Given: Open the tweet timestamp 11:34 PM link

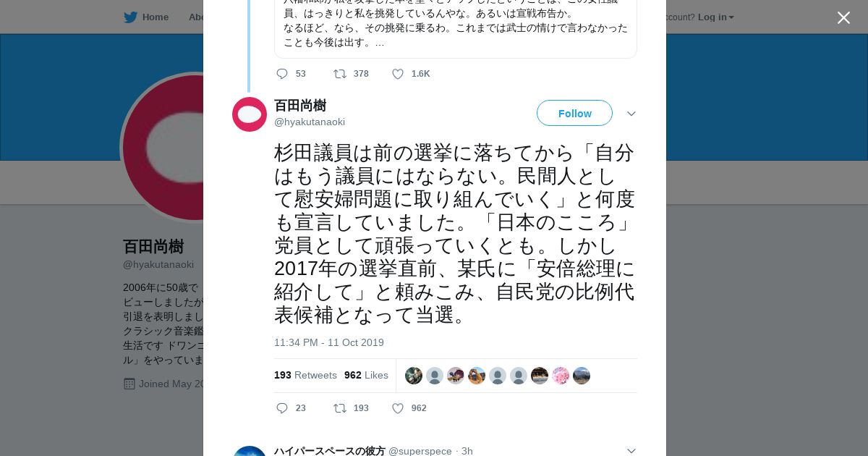Looking at the screenshot, I should point(328,342).
